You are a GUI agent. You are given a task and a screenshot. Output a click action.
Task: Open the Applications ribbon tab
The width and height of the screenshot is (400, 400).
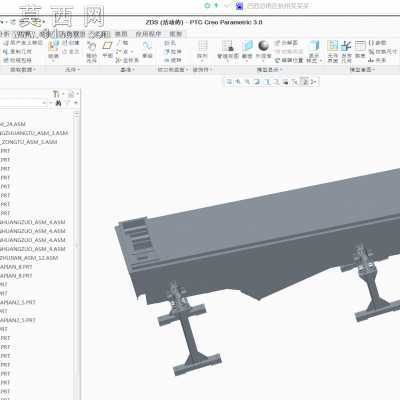pyautogui.click(x=148, y=34)
